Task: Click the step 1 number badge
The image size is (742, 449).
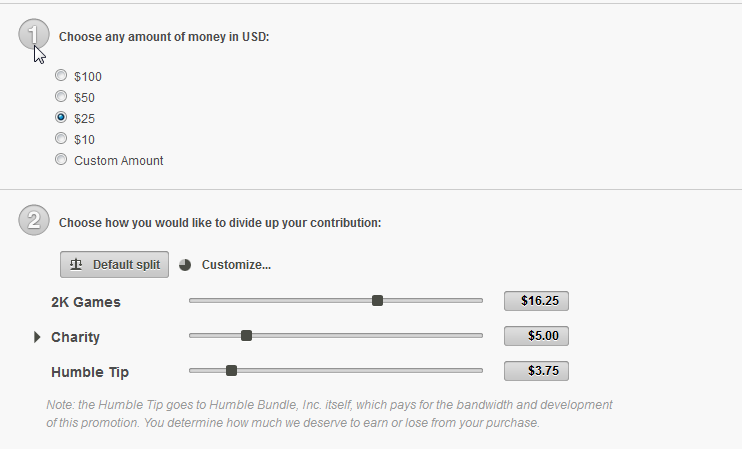Action: (x=33, y=35)
